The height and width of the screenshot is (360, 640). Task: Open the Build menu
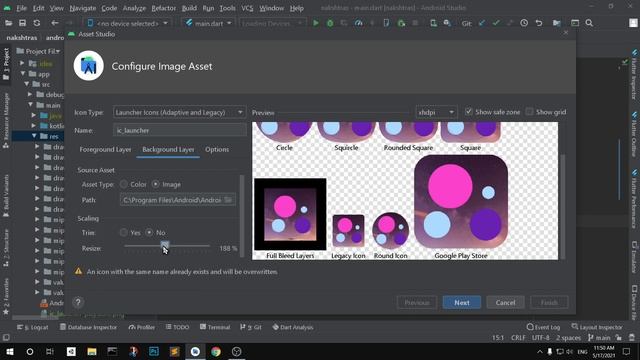[189, 8]
